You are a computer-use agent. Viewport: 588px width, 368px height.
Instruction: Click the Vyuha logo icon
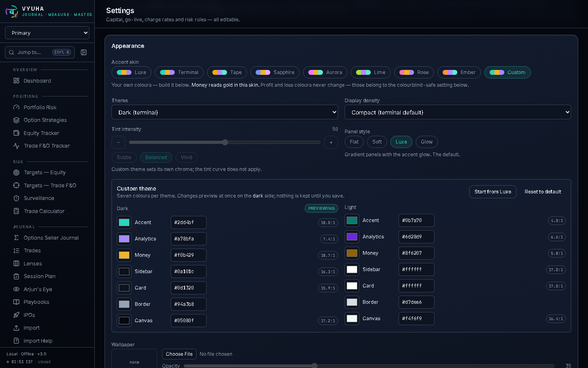(12, 11)
